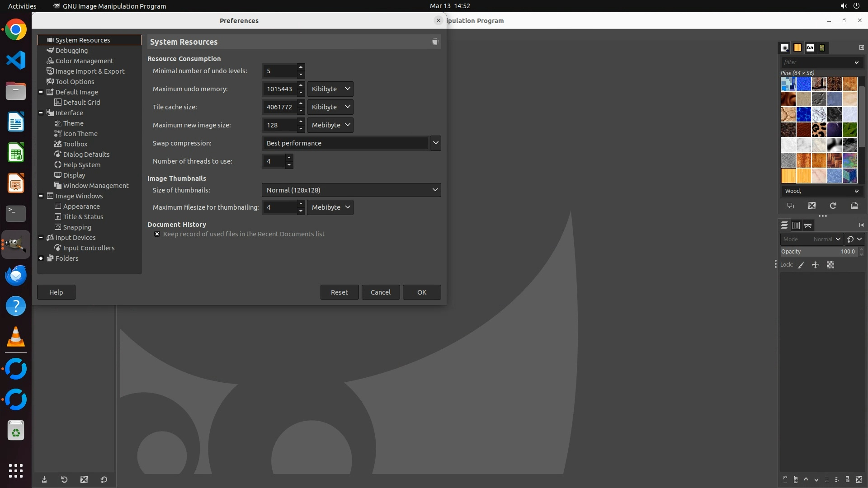This screenshot has width=868, height=488.
Task: Click the lock alpha channel icon
Action: click(x=830, y=265)
